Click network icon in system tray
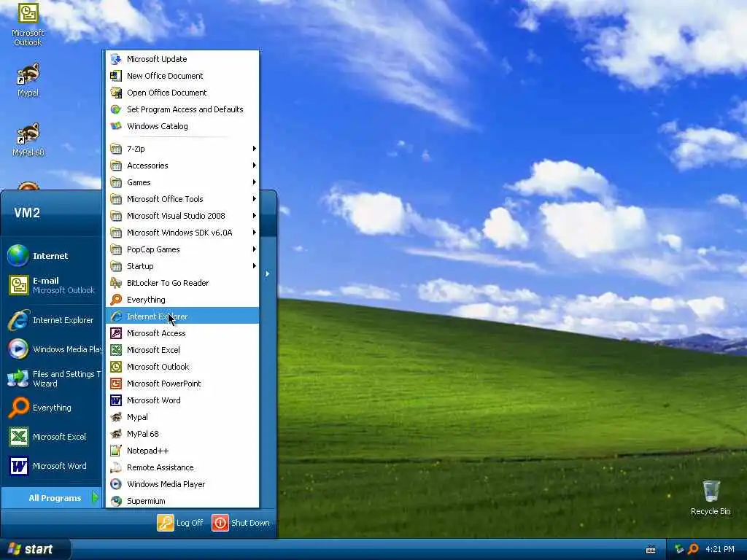The width and height of the screenshot is (747, 560). tap(679, 550)
